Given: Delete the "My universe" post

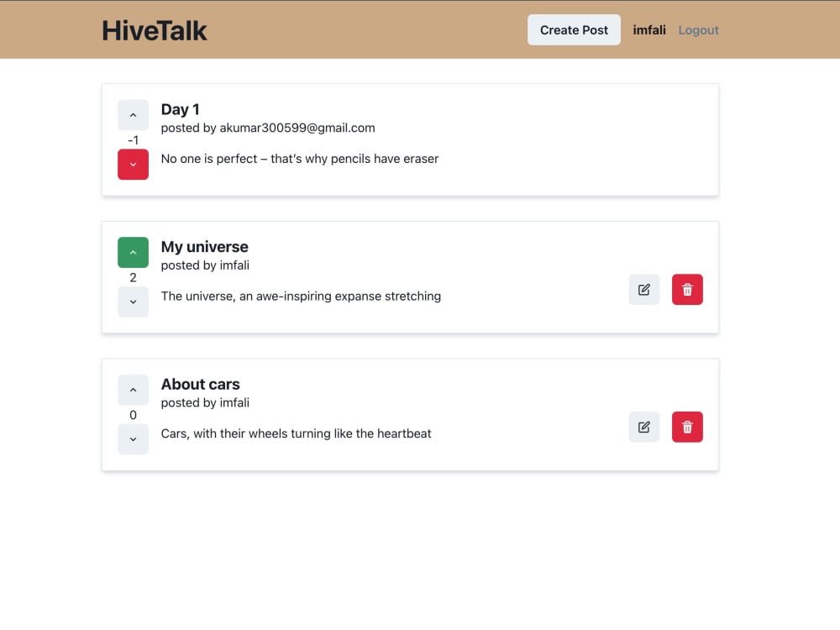Looking at the screenshot, I should click(x=687, y=290).
